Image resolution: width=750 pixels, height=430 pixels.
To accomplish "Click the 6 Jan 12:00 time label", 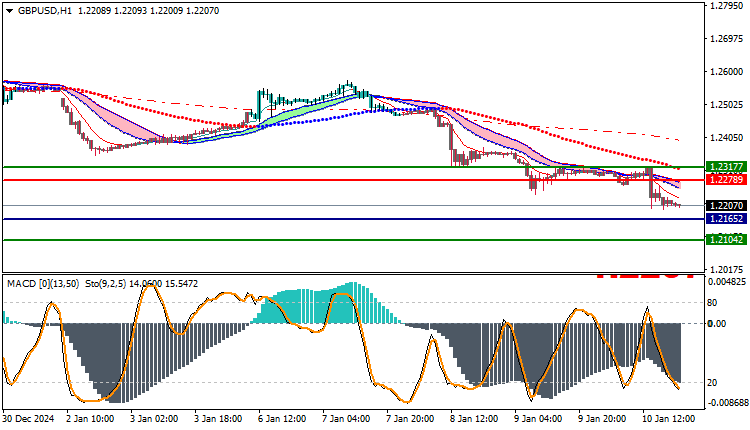I will [282, 419].
